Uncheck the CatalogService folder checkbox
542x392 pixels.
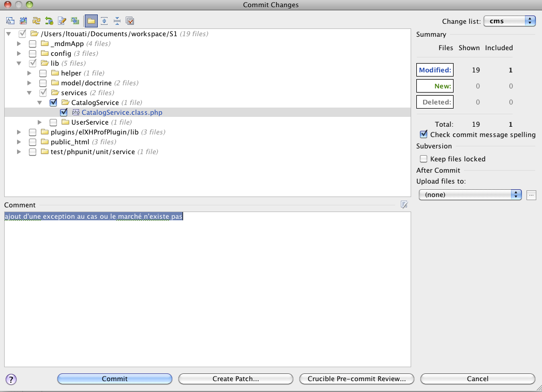(x=53, y=103)
